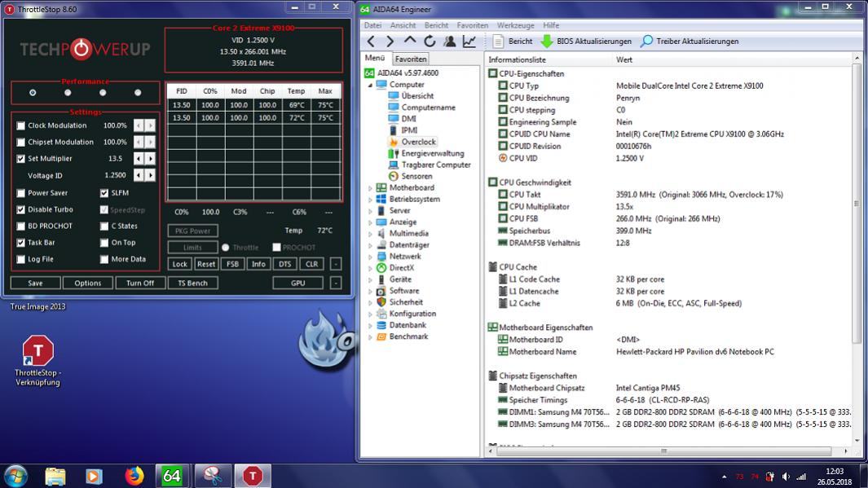The width and height of the screenshot is (868, 488).
Task: Click the Turn Off button
Action: [140, 283]
